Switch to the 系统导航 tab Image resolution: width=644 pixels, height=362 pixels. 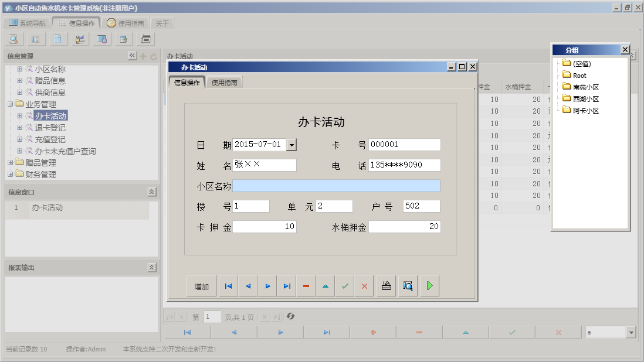[x=27, y=22]
